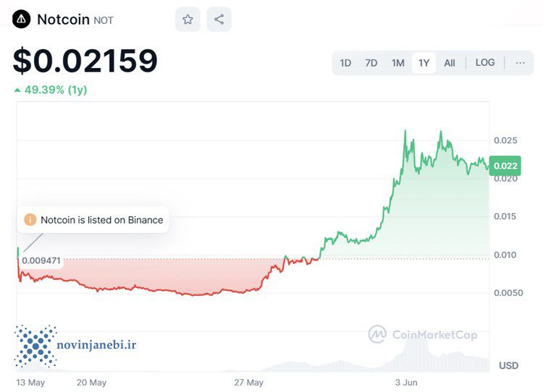Click the orange info icon in Binance tooltip
The height and width of the screenshot is (392, 543).
point(30,220)
